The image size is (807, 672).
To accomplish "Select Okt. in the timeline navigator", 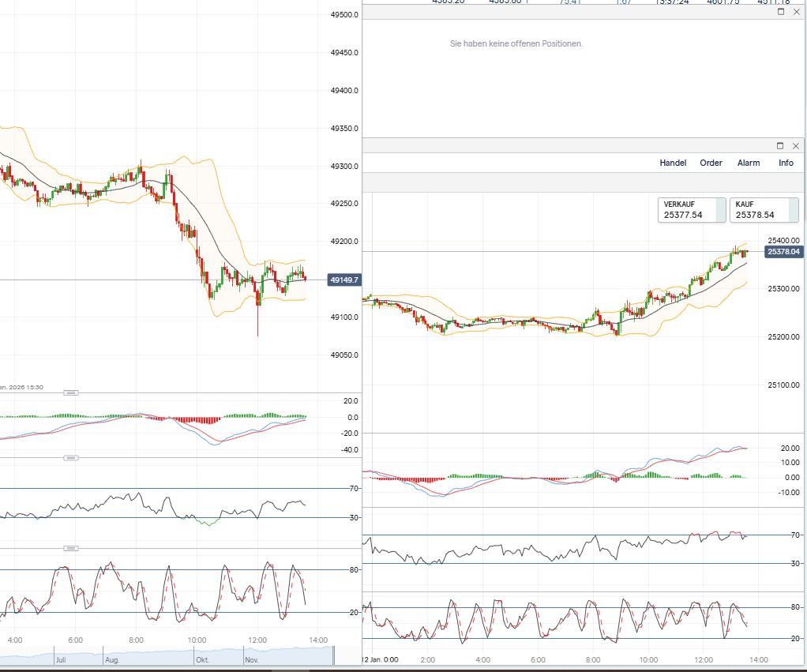I will tap(203, 658).
